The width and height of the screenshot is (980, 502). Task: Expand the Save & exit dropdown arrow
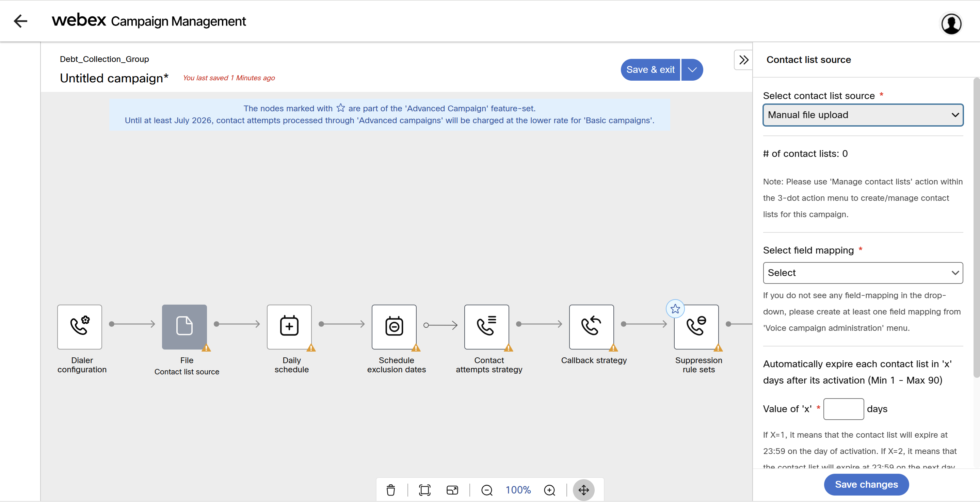tap(692, 69)
